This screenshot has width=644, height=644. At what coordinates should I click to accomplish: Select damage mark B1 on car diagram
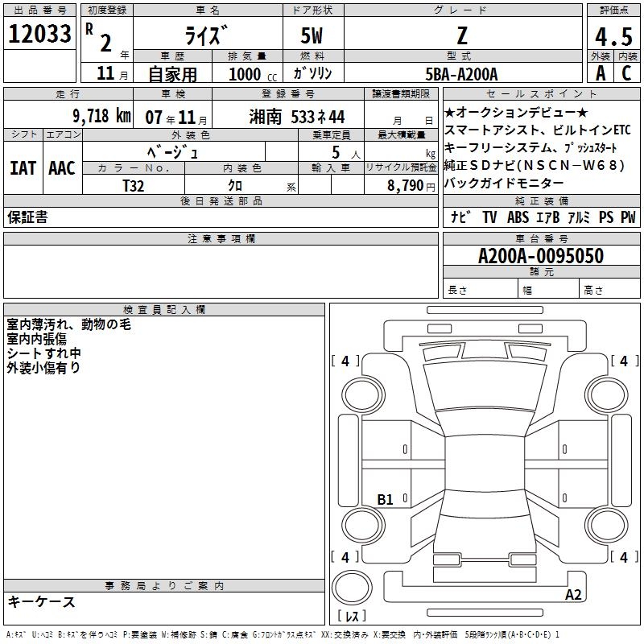(385, 499)
